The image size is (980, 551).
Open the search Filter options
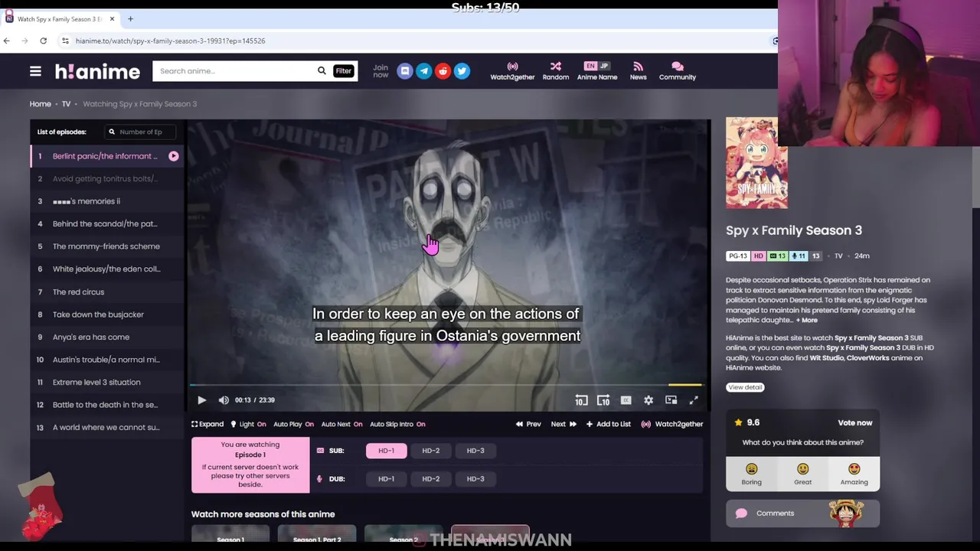point(343,70)
